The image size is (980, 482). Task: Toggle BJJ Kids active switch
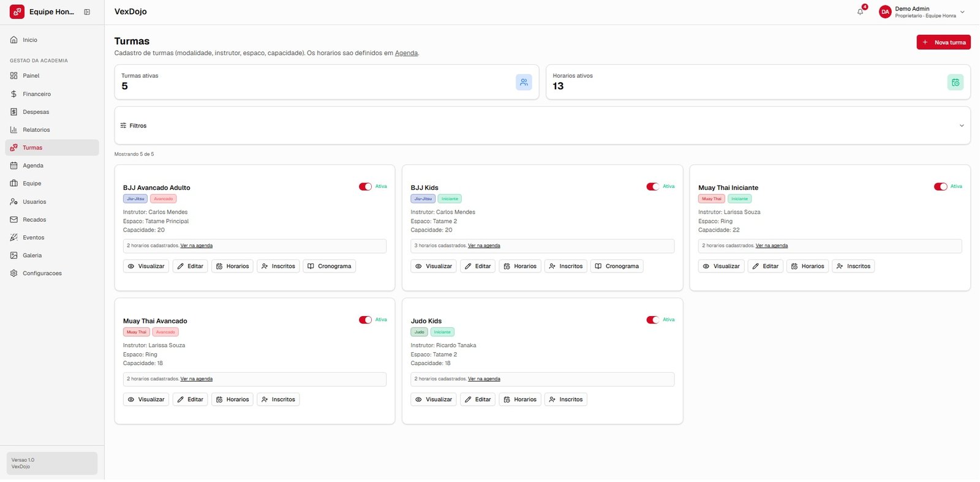pos(652,187)
